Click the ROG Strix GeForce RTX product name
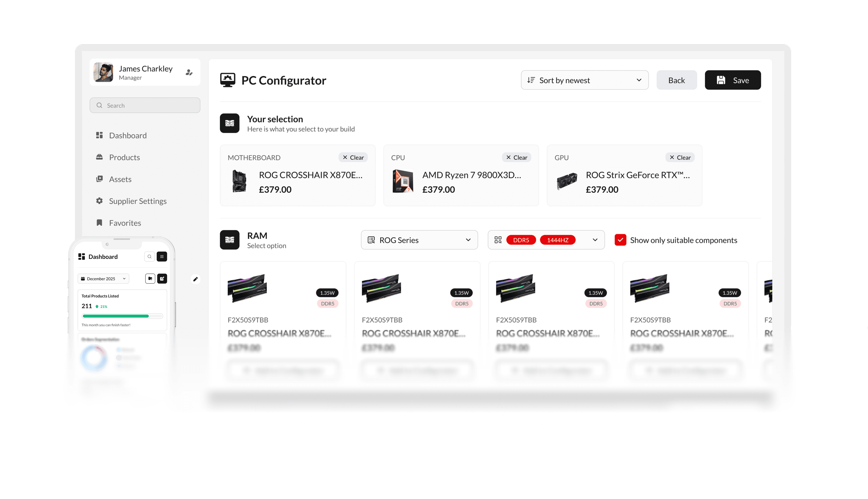The width and height of the screenshot is (868, 499). point(638,175)
